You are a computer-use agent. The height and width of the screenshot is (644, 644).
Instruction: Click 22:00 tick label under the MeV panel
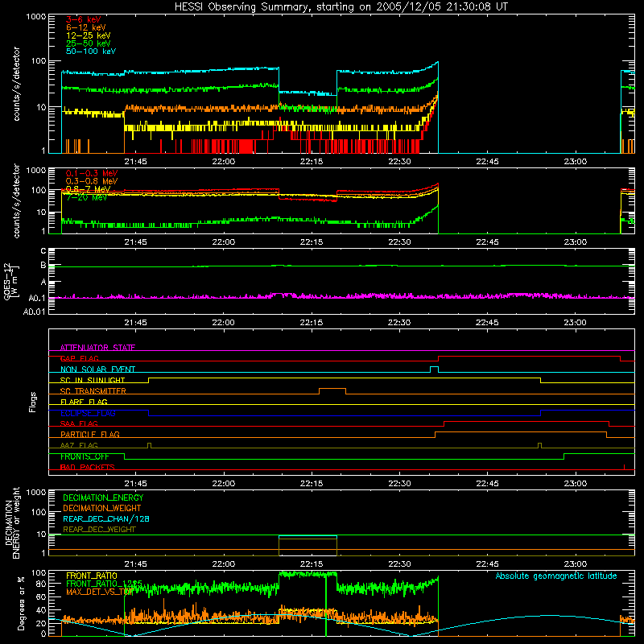pos(224,242)
